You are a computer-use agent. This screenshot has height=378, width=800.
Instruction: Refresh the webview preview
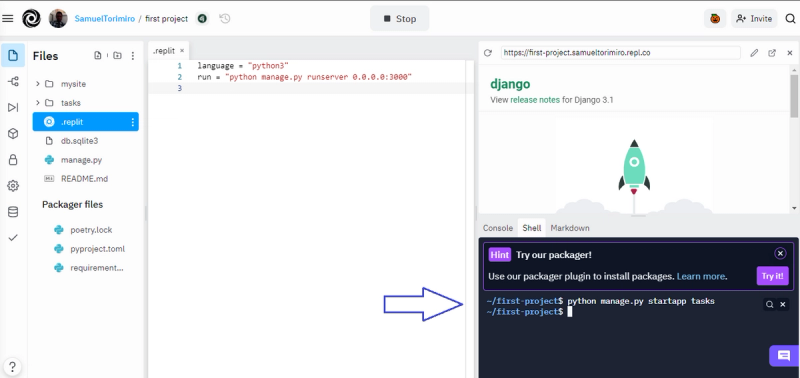(488, 53)
